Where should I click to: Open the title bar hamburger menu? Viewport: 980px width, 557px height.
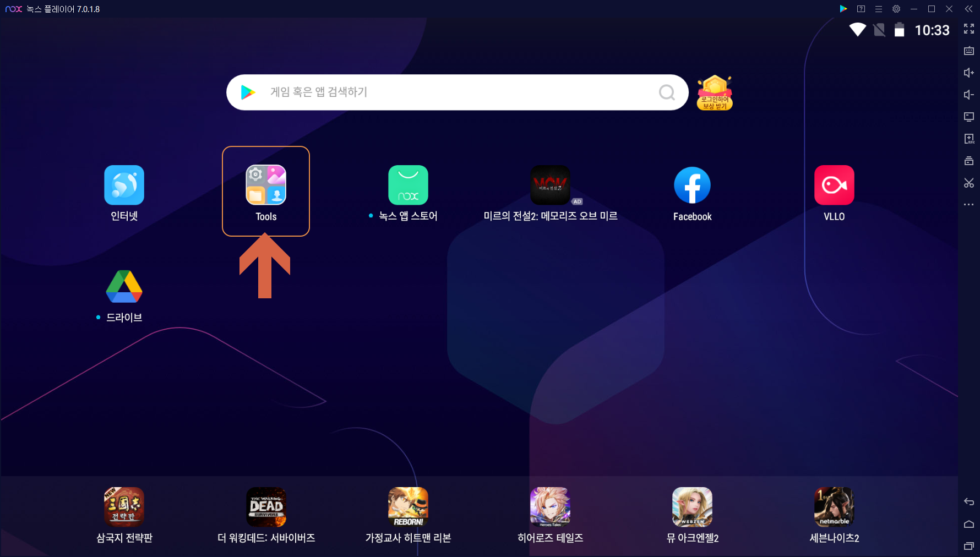[879, 9]
